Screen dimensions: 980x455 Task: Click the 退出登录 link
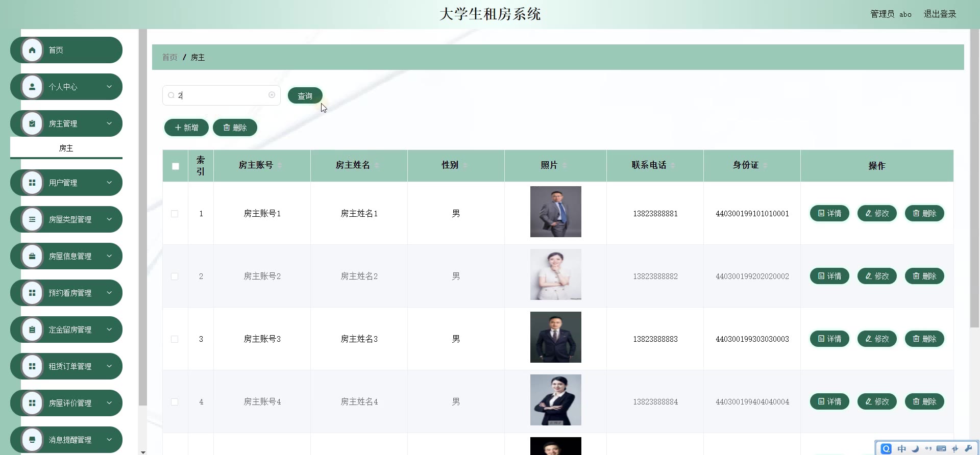click(x=940, y=14)
